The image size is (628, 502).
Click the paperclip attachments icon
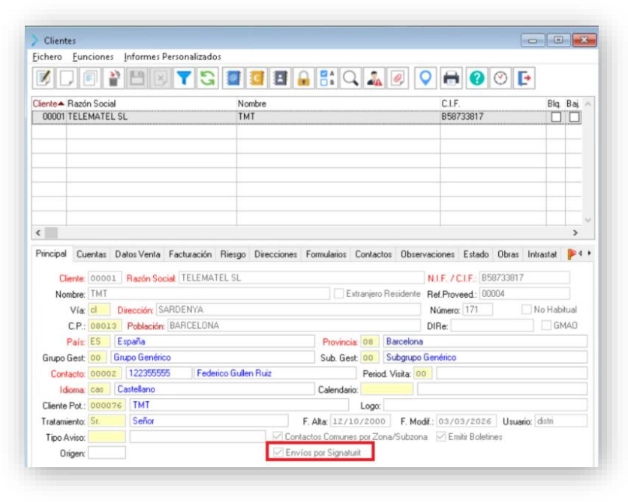point(397,78)
